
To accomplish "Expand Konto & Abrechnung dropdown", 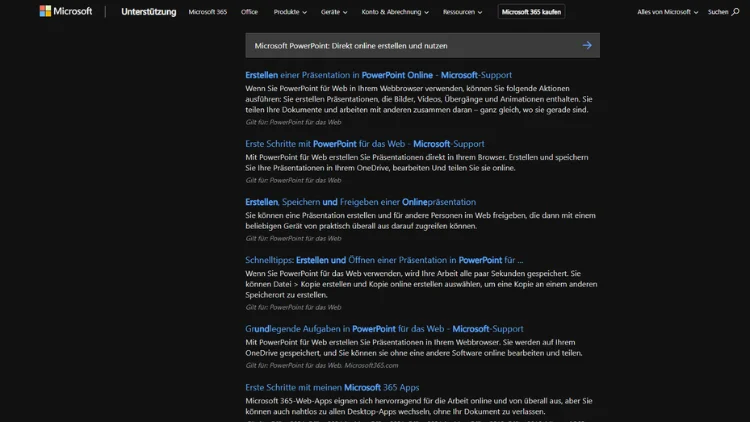I will coord(395,12).
